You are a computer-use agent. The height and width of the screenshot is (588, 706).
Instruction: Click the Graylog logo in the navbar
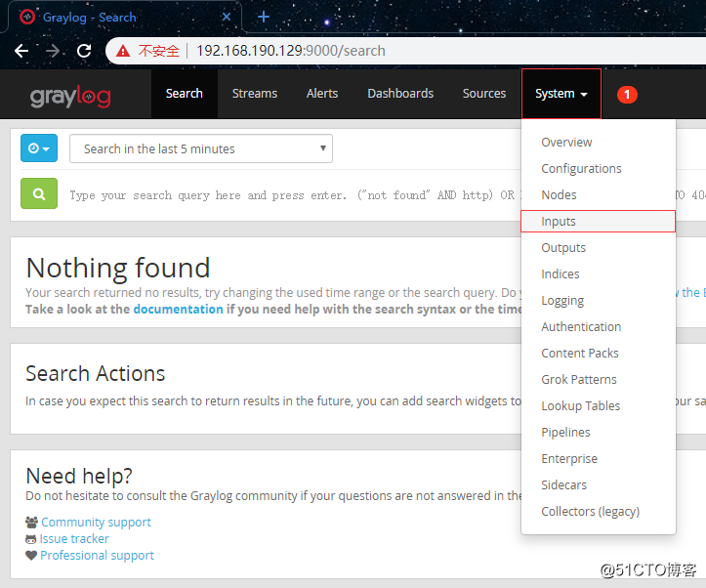click(70, 96)
